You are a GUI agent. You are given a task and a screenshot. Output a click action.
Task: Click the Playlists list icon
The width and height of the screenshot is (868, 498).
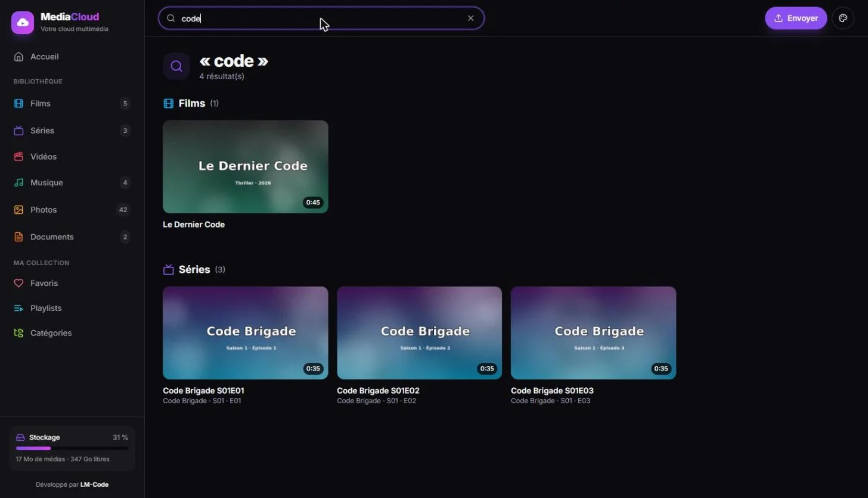pos(18,309)
